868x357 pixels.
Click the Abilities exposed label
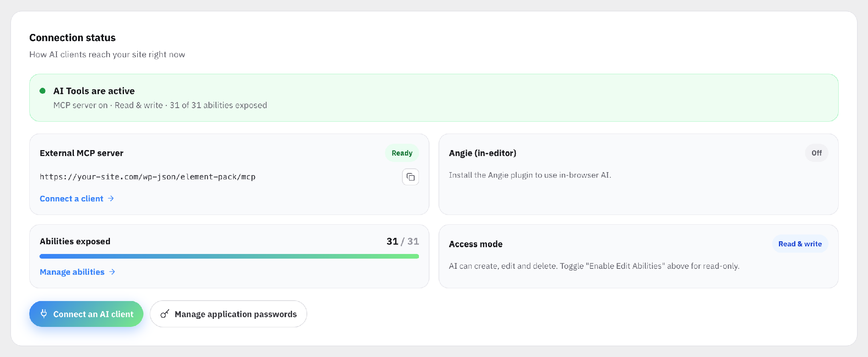click(x=75, y=241)
